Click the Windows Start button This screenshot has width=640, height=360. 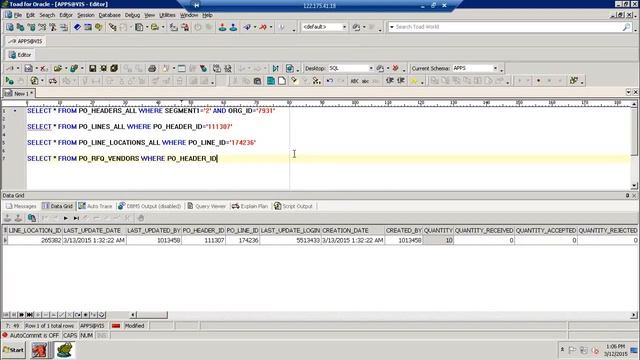pos(13,350)
